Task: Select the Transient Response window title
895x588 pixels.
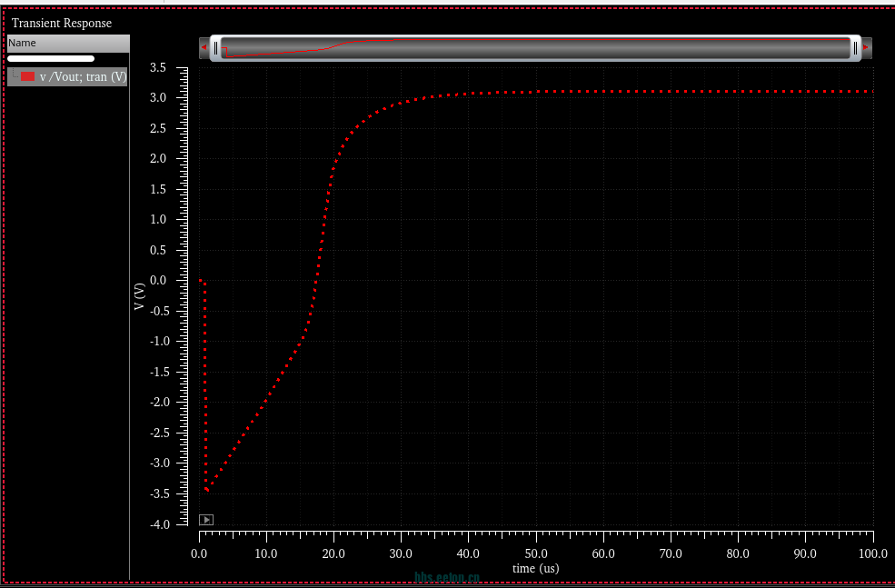Action: coord(62,23)
